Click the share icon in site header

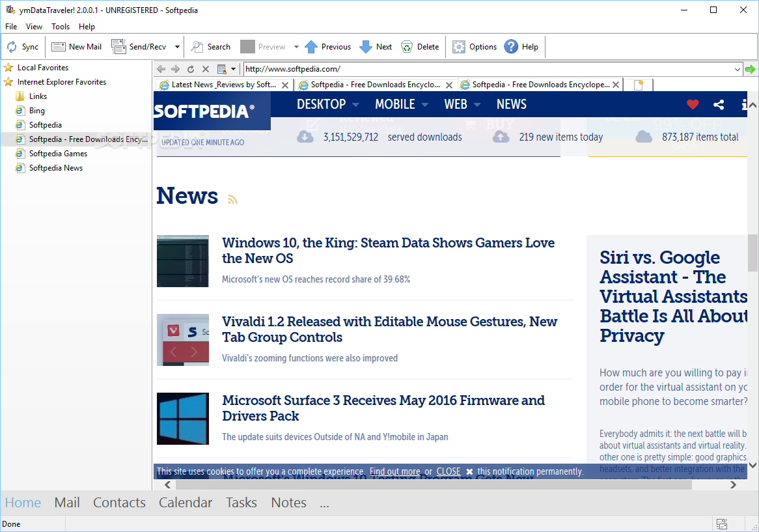pos(719,104)
